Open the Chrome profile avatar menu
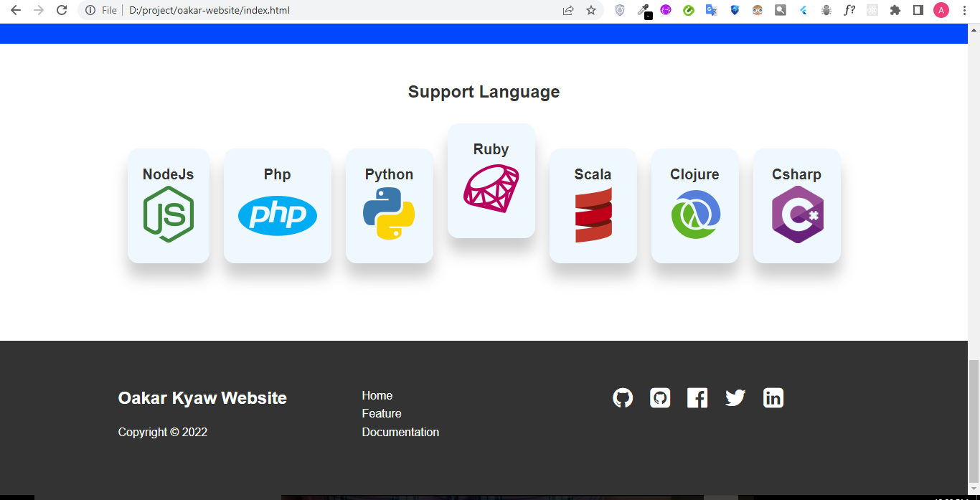The height and width of the screenshot is (500, 980). (940, 11)
